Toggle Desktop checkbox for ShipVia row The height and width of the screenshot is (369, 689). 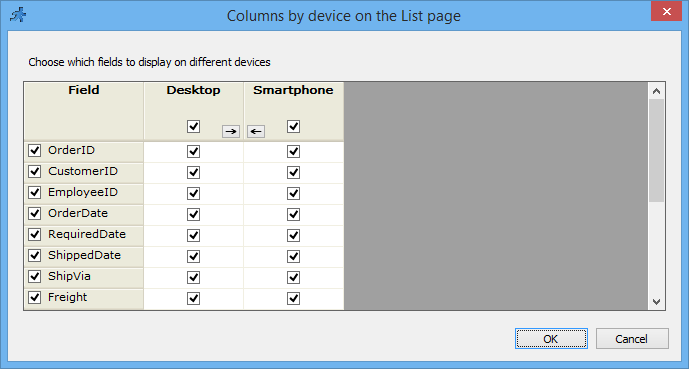click(x=193, y=278)
